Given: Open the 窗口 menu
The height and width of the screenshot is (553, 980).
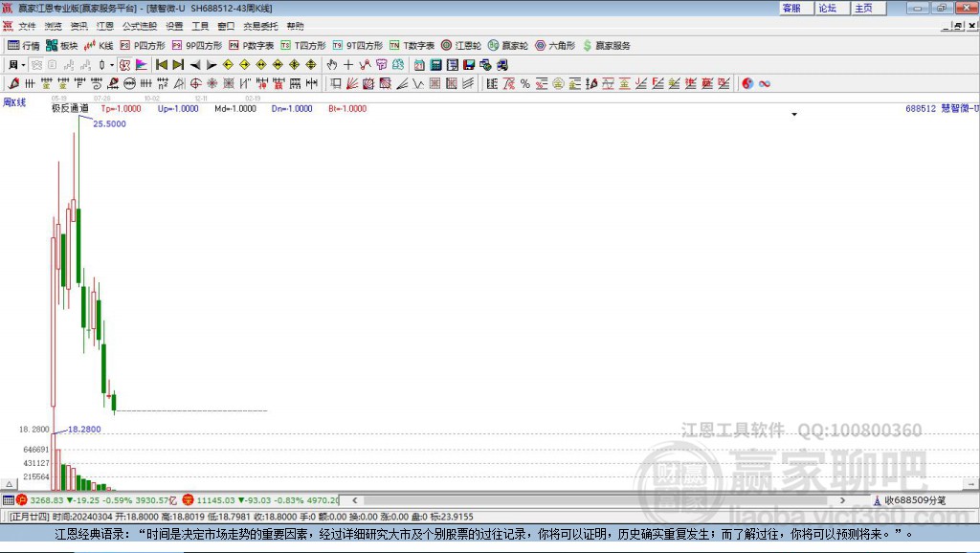Looking at the screenshot, I should [x=226, y=26].
